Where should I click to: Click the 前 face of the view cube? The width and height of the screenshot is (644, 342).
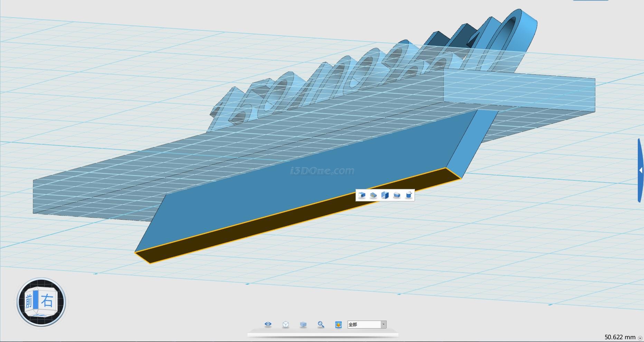29,302
